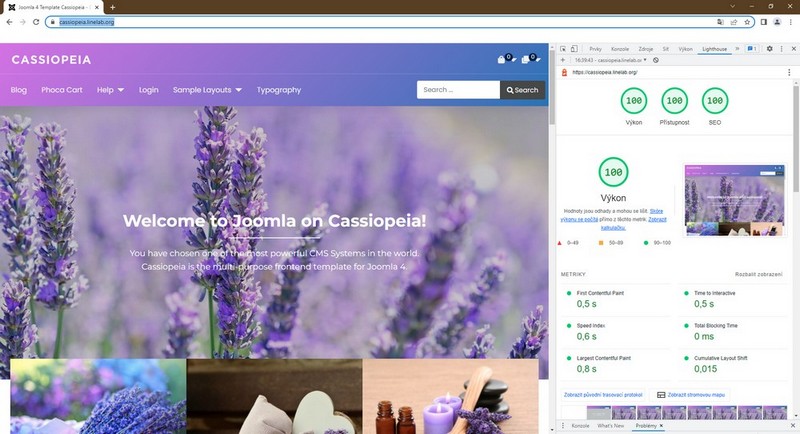Screen dimensions: 800x434
Task: Jump to the Výkon score gauge at top
Action: click(634, 106)
